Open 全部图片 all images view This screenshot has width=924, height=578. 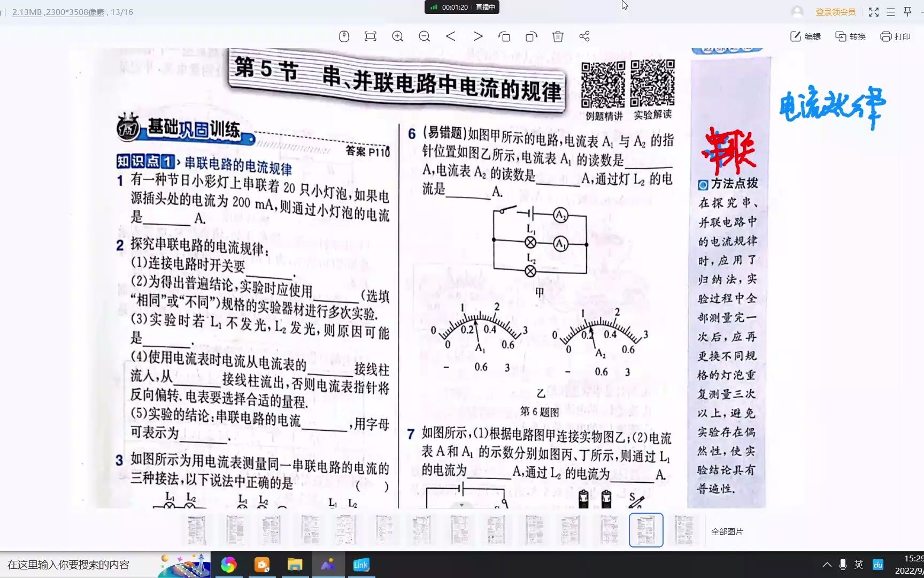[x=727, y=531]
